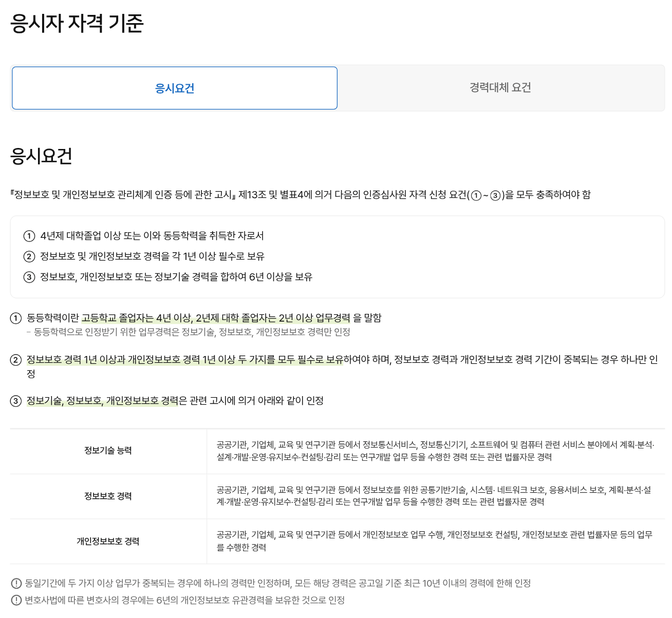The width and height of the screenshot is (672, 618).
Task: Click the circled 2 before 정보보호 및 개인정보보호 경력을
Action: 29,257
